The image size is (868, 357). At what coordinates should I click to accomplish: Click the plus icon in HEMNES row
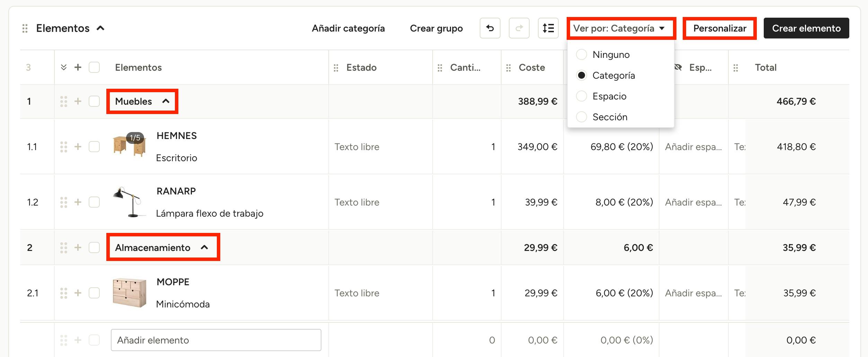pos(78,147)
